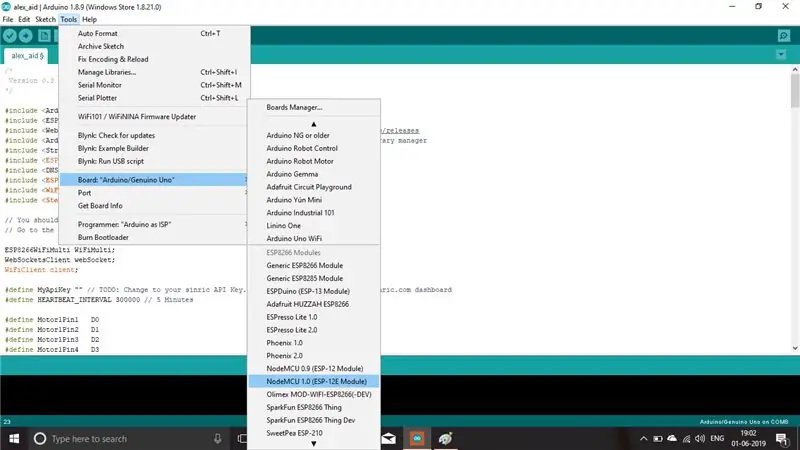Select Blynk: Example Builder
The height and width of the screenshot is (450, 800).
154,148
